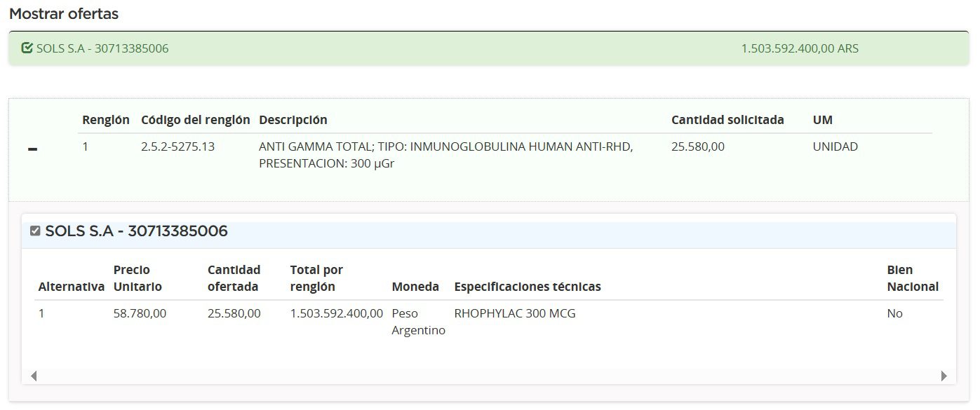Viewport: 980px width, 410px height.
Task: Click the 1.503.592.400,00 ARS total in the green bar
Action: [799, 48]
